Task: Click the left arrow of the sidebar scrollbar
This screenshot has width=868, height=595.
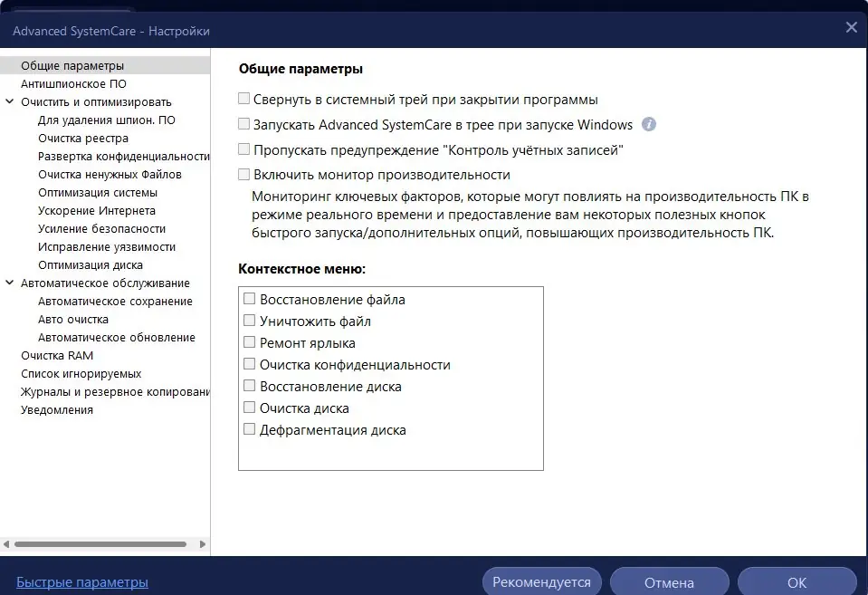Action: pyautogui.click(x=6, y=544)
